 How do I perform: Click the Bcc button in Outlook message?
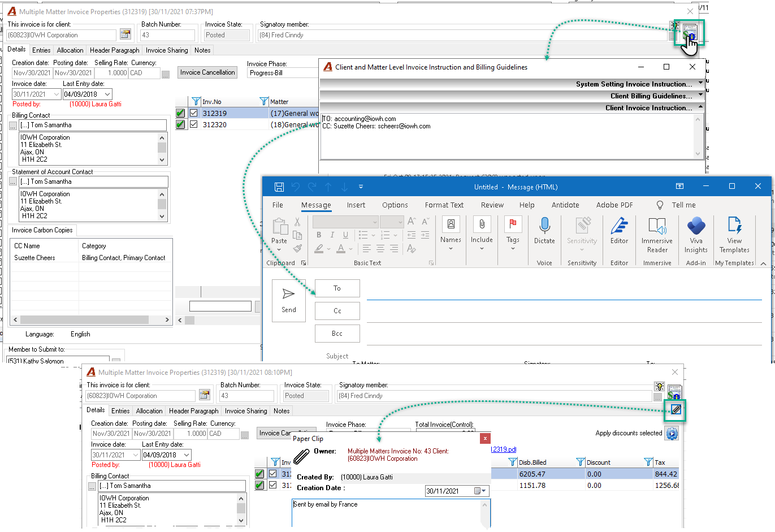(x=337, y=334)
